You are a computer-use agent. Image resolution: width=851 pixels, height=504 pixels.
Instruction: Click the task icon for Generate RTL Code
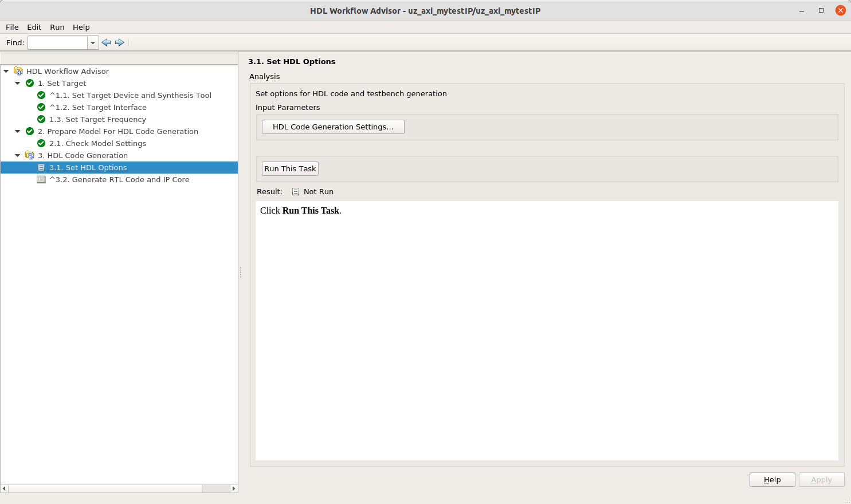[41, 179]
